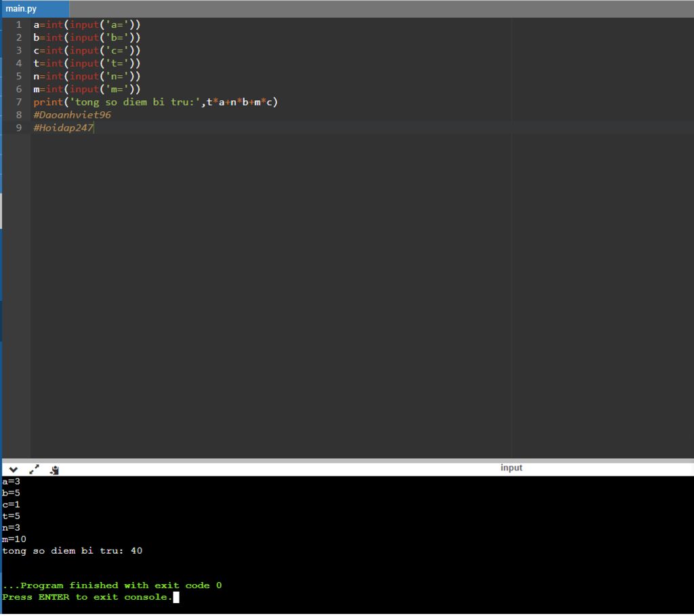The image size is (694, 616).
Task: Expand console to fullscreen with arrows icon
Action: tap(34, 470)
